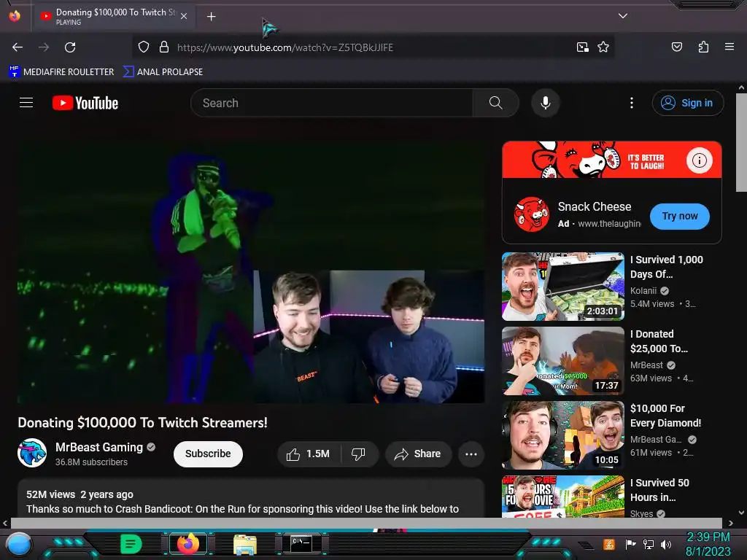Expand the list all tabs chevron
Screen dimensions: 747x560
(x=623, y=16)
